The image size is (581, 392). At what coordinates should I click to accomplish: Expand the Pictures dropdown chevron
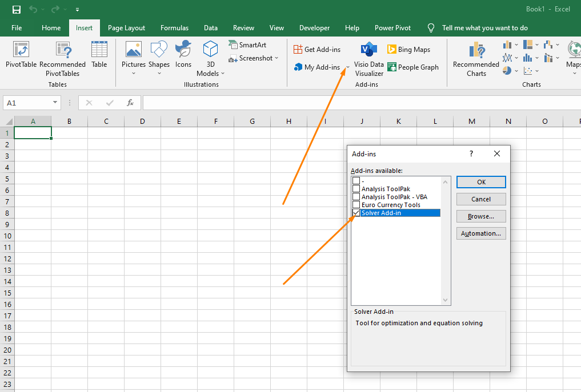[134, 73]
